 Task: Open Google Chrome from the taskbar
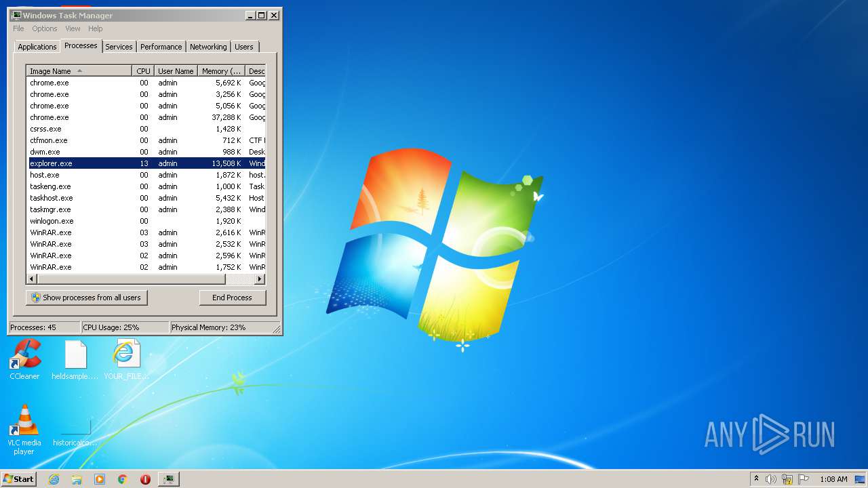pos(123,479)
